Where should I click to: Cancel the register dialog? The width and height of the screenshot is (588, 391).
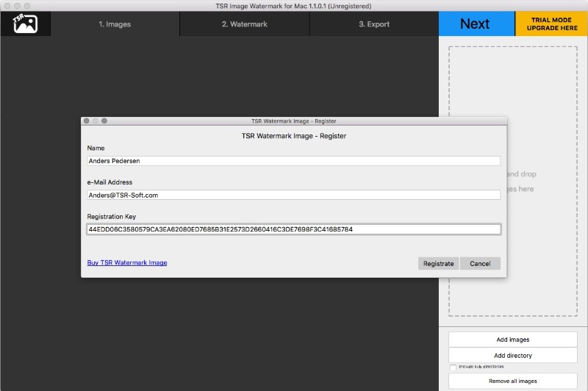pyautogui.click(x=480, y=264)
